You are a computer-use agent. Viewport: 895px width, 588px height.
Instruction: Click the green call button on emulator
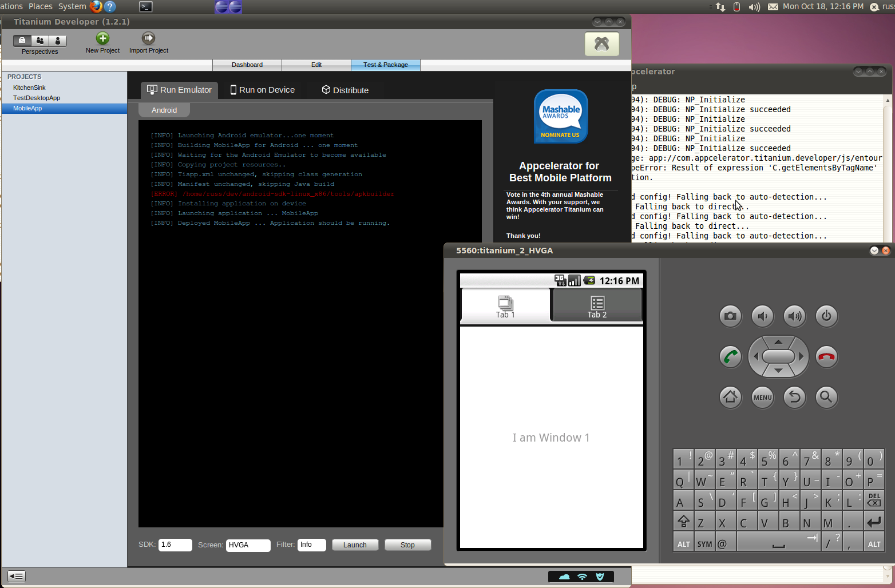pyautogui.click(x=730, y=357)
